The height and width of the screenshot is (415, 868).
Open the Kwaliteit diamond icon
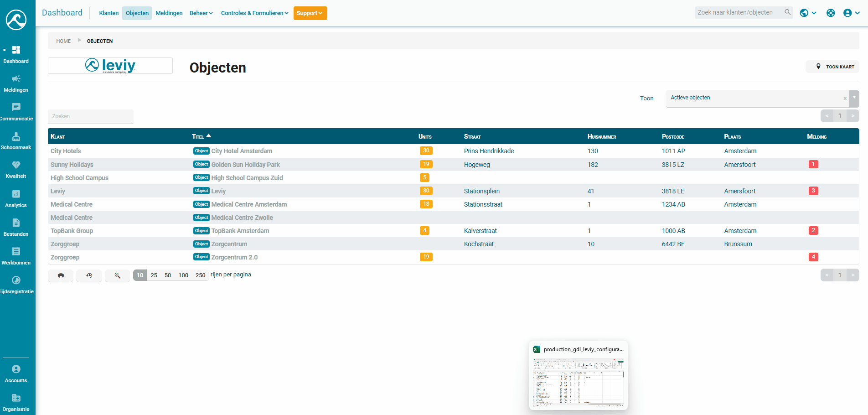pos(16,165)
